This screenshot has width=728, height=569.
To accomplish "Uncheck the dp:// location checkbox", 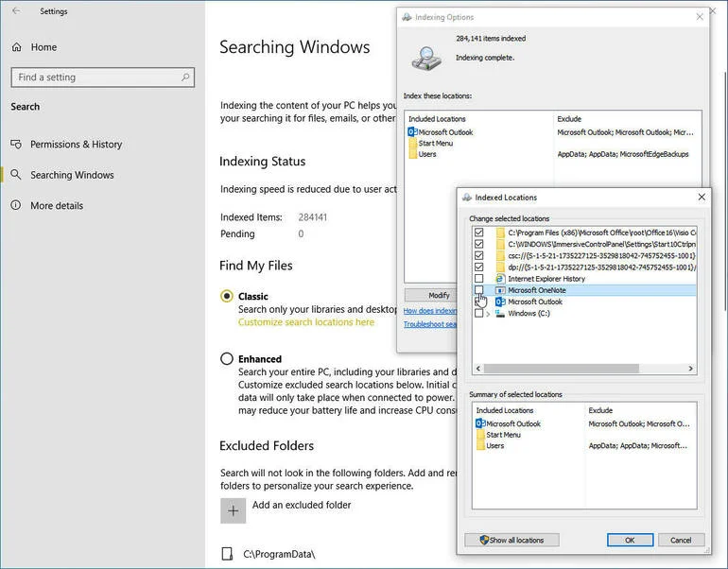I will tap(479, 267).
